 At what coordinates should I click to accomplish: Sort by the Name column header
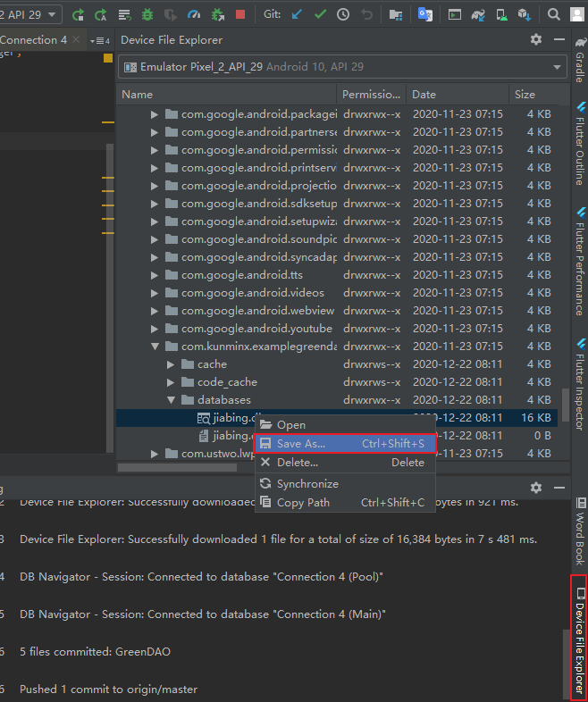227,95
